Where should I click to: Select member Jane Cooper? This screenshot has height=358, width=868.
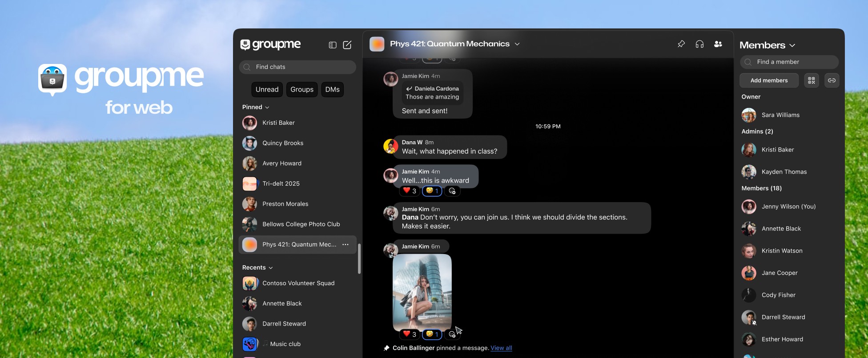(x=789, y=273)
